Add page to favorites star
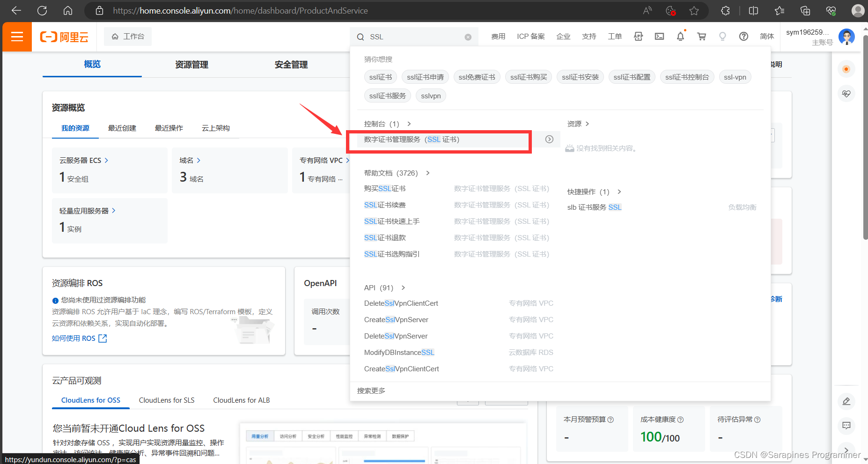Viewport: 868px width, 464px height. [694, 10]
